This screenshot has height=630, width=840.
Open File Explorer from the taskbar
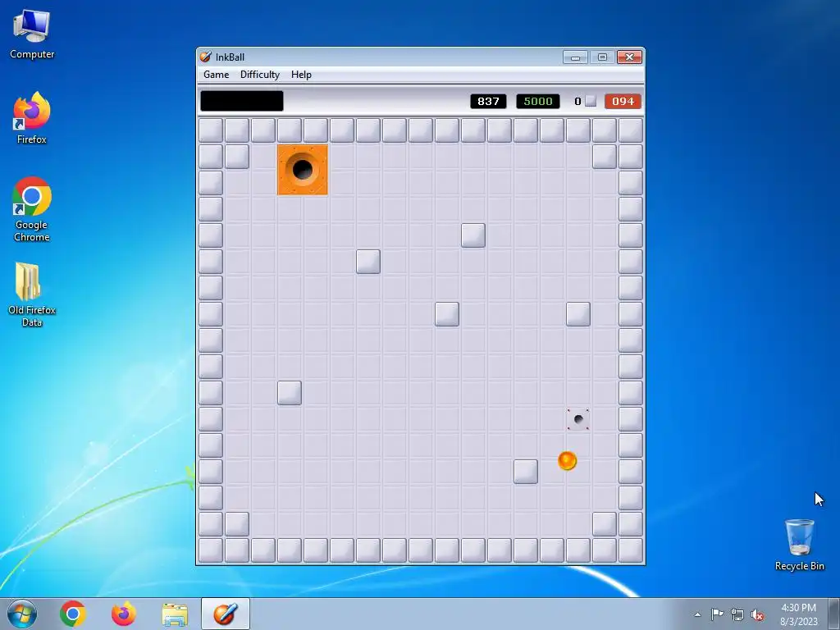click(x=175, y=614)
